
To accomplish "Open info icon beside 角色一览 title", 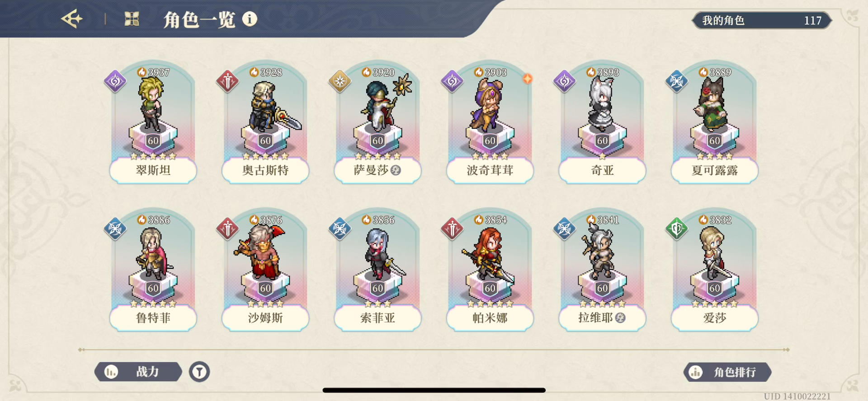I will (250, 19).
